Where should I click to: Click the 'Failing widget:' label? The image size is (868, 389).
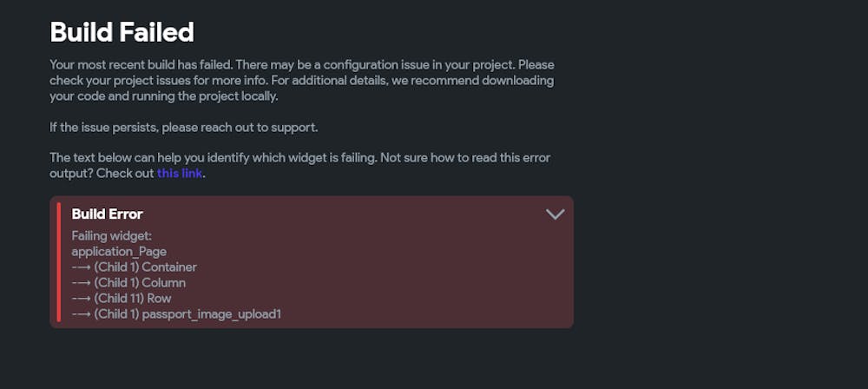click(111, 236)
